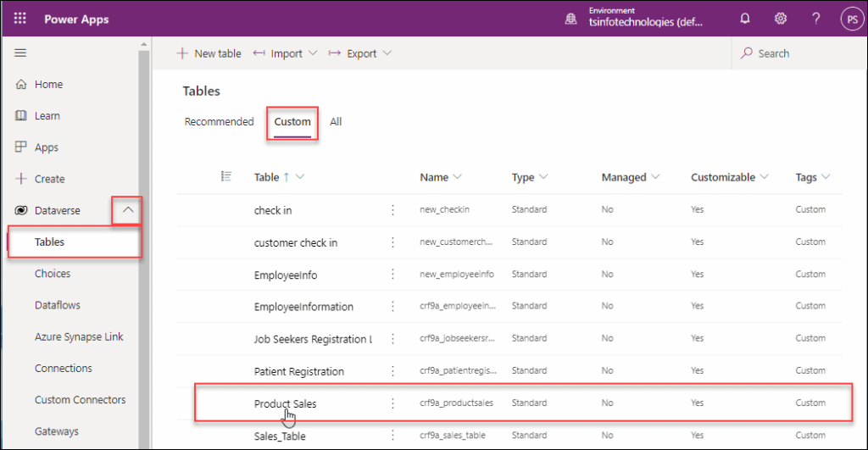Open Connections in the sidebar
This screenshot has height=450, width=868.
click(64, 368)
